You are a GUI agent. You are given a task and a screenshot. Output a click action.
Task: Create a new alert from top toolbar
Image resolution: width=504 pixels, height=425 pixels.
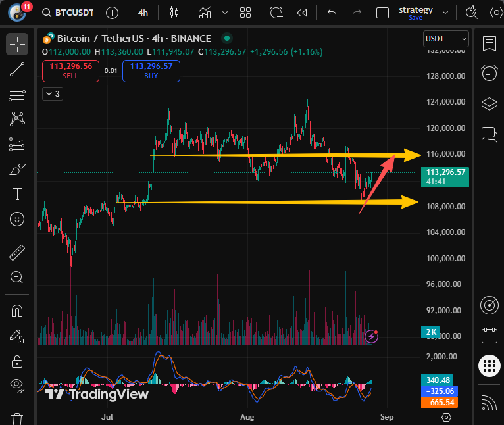(276, 13)
